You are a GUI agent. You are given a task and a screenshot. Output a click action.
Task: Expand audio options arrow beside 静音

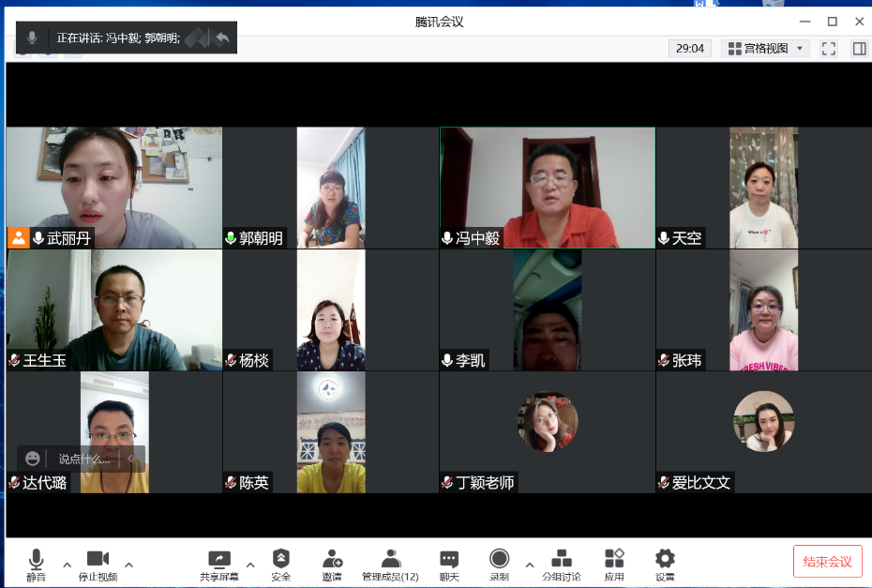click(x=67, y=565)
